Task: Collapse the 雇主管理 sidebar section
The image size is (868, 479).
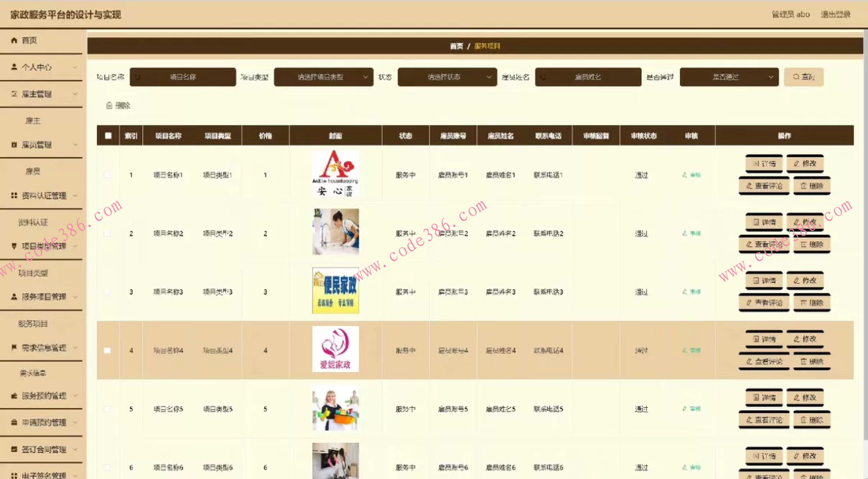Action: pyautogui.click(x=41, y=94)
